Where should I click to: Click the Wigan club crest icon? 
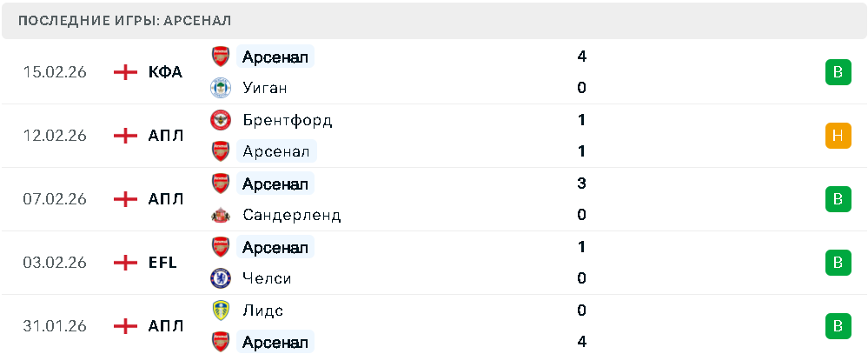[221, 88]
